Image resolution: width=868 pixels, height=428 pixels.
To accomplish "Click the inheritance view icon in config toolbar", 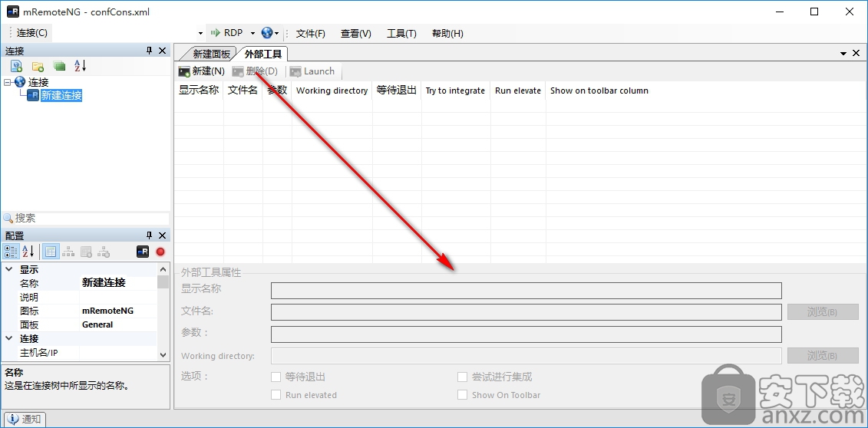I will (x=68, y=252).
